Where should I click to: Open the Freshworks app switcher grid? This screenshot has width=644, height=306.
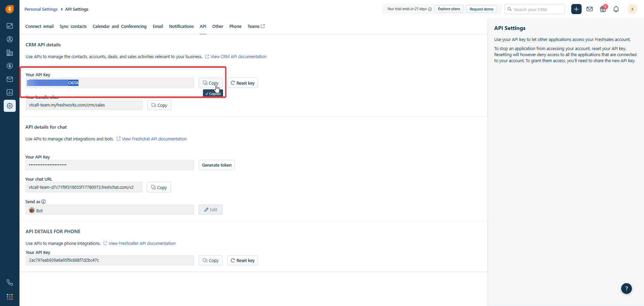[x=10, y=297]
